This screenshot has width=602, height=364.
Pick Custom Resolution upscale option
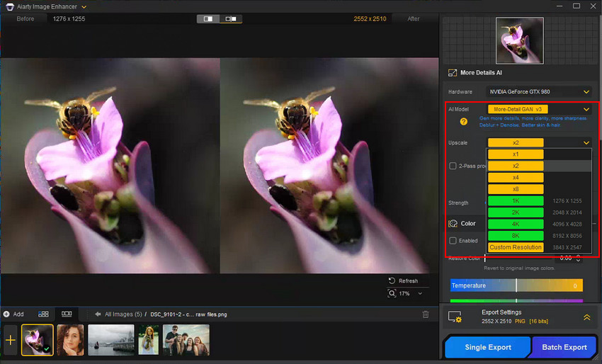tap(516, 247)
